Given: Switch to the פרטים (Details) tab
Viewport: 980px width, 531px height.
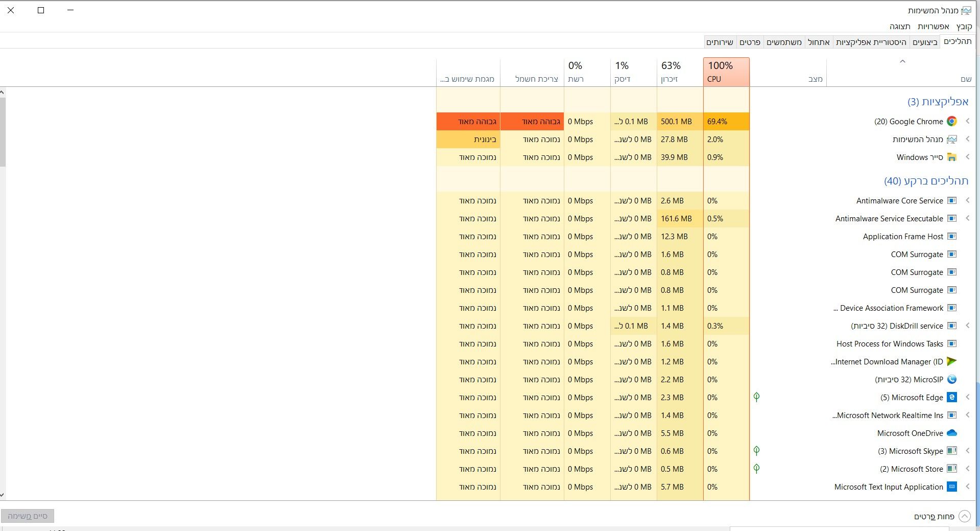Looking at the screenshot, I should click(750, 42).
